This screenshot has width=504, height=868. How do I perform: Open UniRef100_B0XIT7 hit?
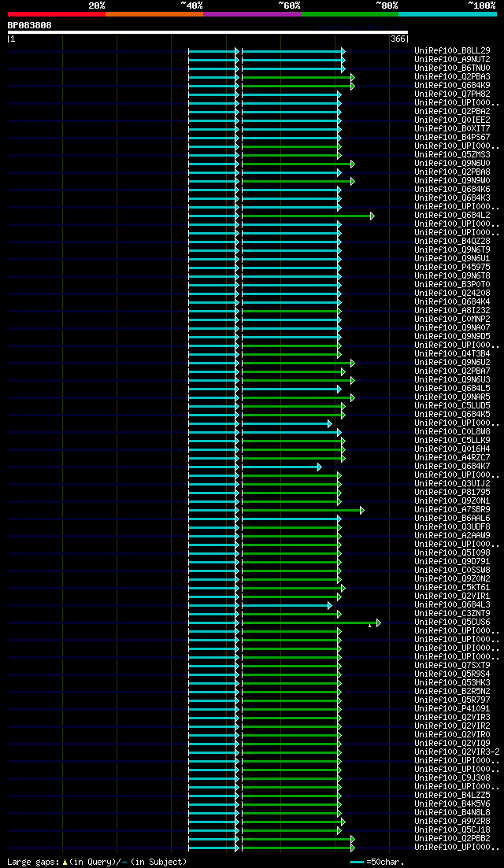coord(452,128)
